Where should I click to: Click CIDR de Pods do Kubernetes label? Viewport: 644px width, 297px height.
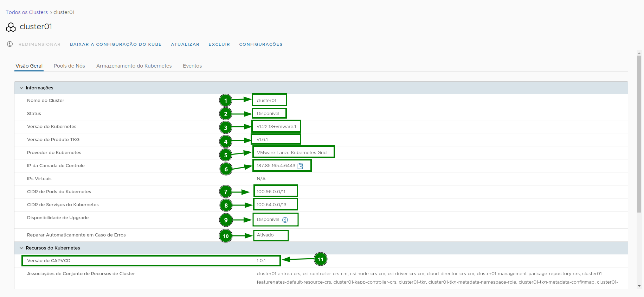tap(59, 192)
